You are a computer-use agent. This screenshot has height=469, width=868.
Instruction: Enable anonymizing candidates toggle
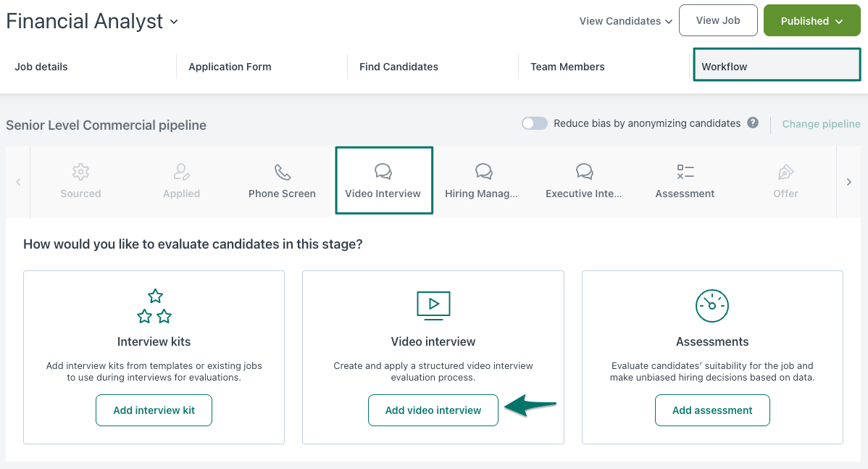tap(535, 123)
